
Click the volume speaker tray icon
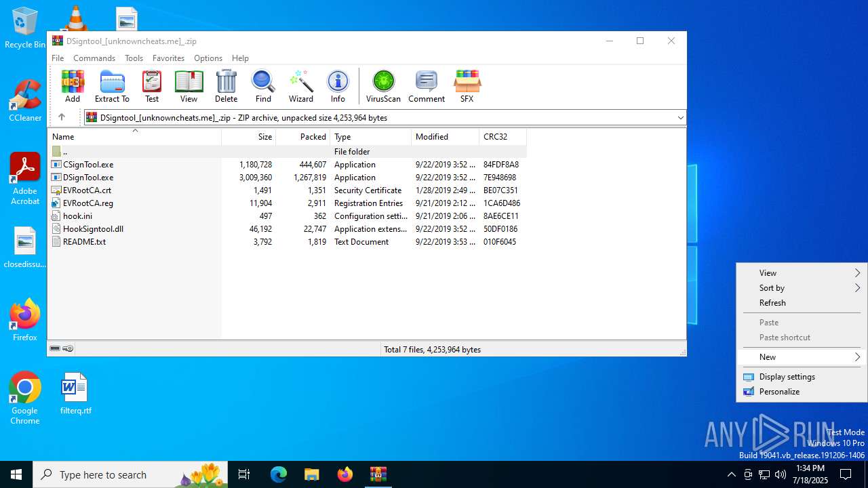click(x=781, y=474)
